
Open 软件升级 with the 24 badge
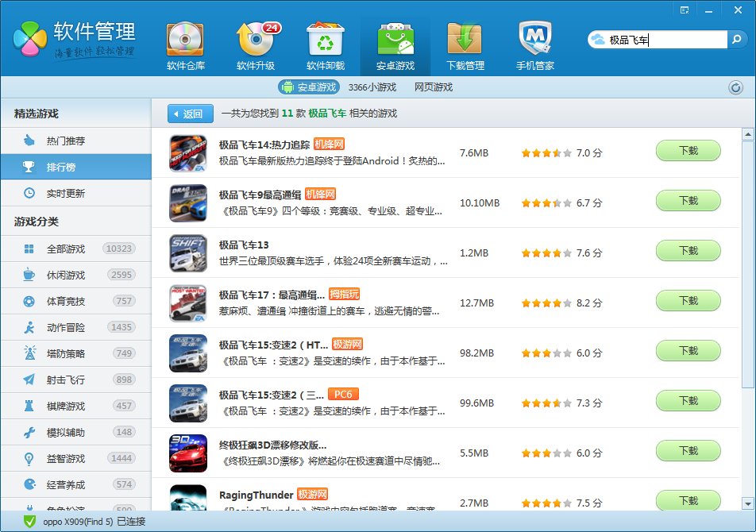[255, 46]
